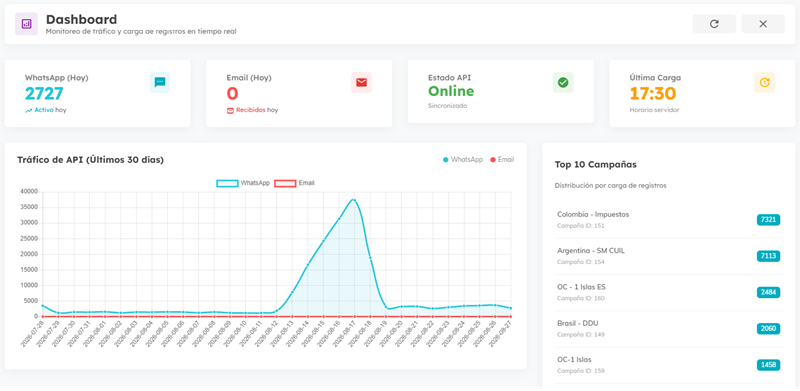
Task: Click the Tráfico de API chart title
Action: 90,160
